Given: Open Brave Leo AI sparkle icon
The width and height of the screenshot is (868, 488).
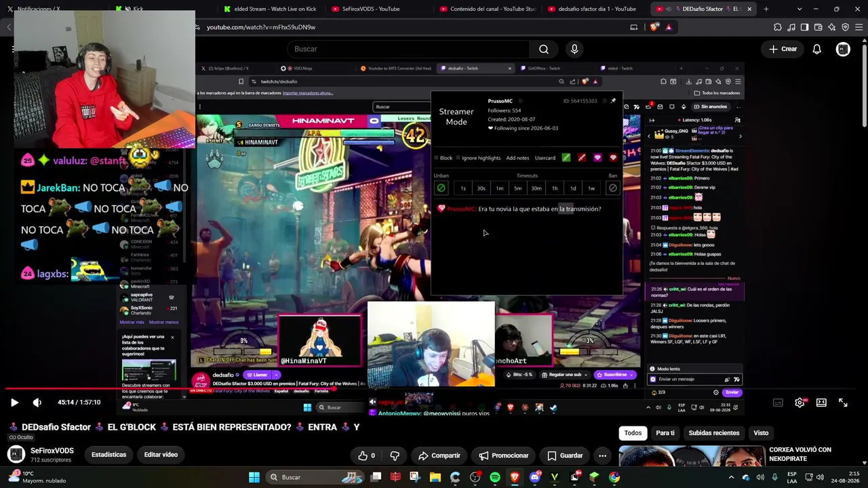Looking at the screenshot, I should pyautogui.click(x=831, y=27).
